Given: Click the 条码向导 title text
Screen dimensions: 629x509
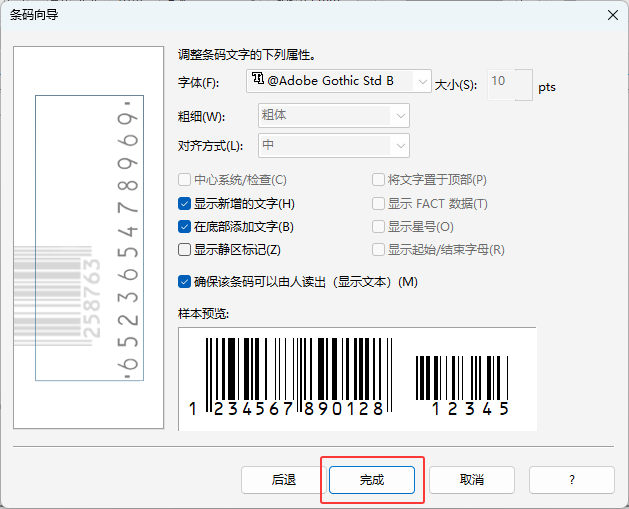Looking at the screenshot, I should pyautogui.click(x=34, y=15).
